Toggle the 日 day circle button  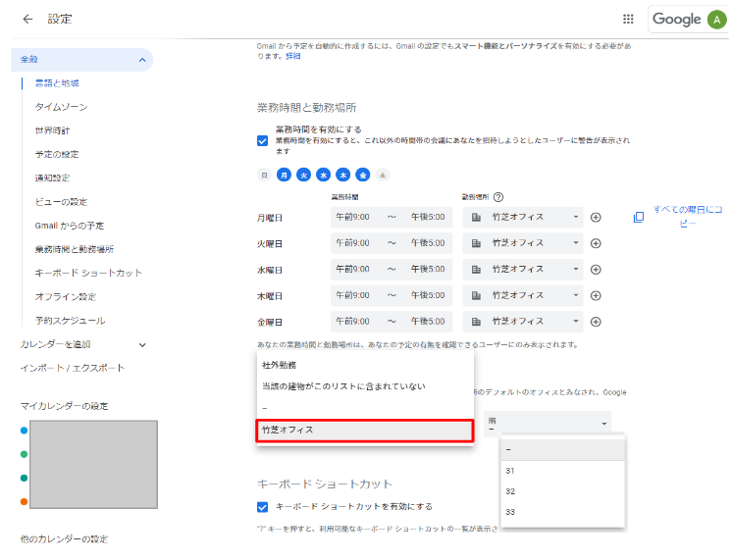click(264, 175)
